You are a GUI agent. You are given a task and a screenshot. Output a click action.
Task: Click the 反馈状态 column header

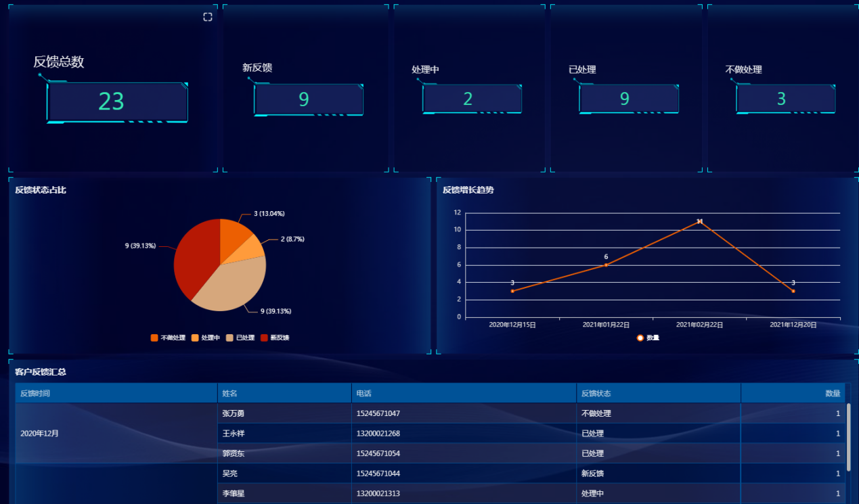point(596,393)
